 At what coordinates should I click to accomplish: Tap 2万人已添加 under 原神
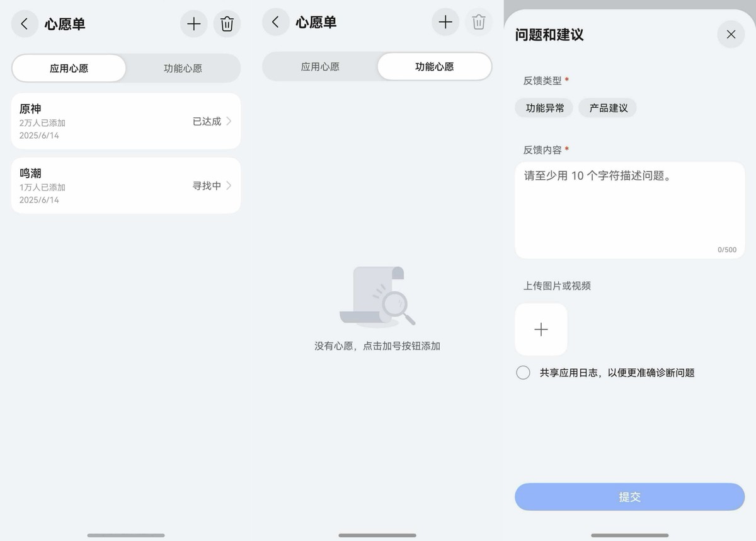click(42, 123)
